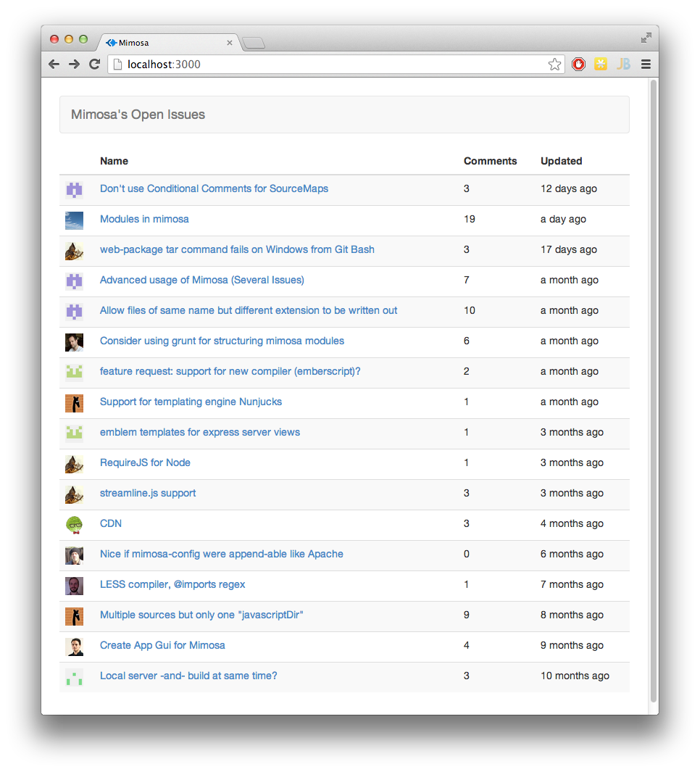Click avatar beside RequireJS for Node
The height and width of the screenshot is (772, 700).
point(75,464)
